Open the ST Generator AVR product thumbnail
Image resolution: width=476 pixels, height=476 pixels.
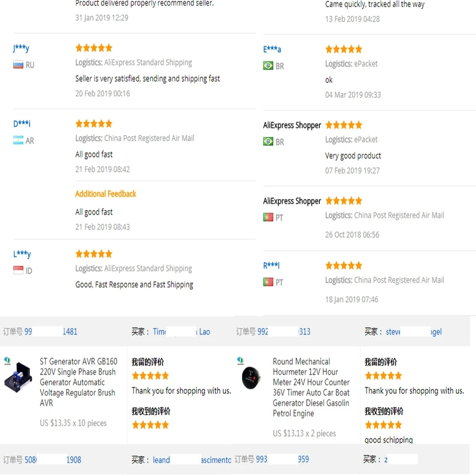pyautogui.click(x=18, y=377)
